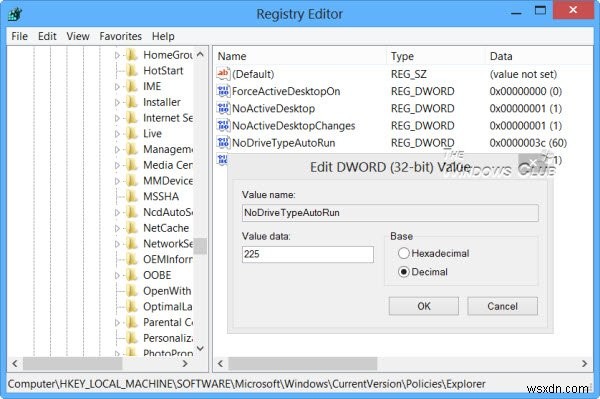
Task: Click tree pane vertical scrollbar thumb
Action: 200,246
